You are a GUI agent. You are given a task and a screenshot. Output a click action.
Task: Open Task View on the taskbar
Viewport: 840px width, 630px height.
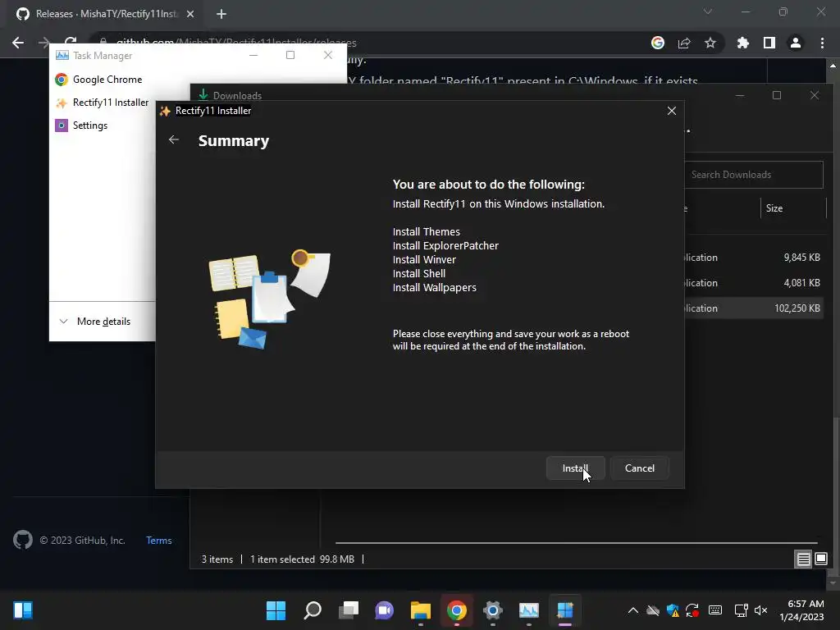[x=348, y=610]
